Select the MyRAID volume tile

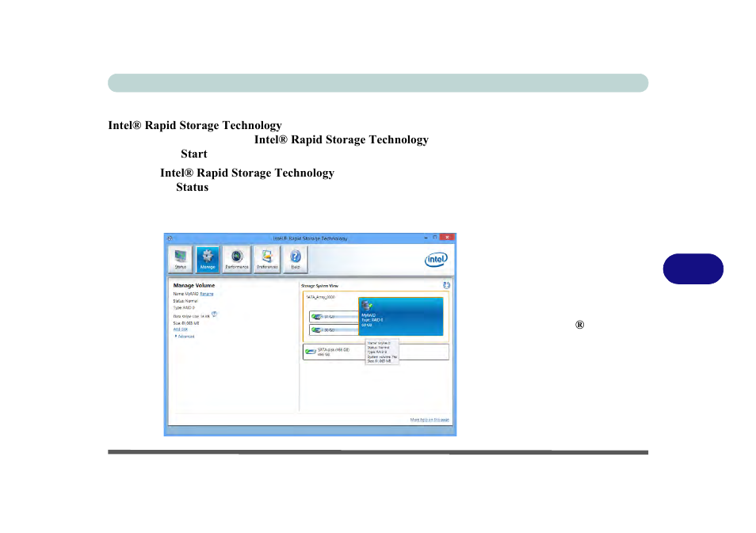(401, 316)
